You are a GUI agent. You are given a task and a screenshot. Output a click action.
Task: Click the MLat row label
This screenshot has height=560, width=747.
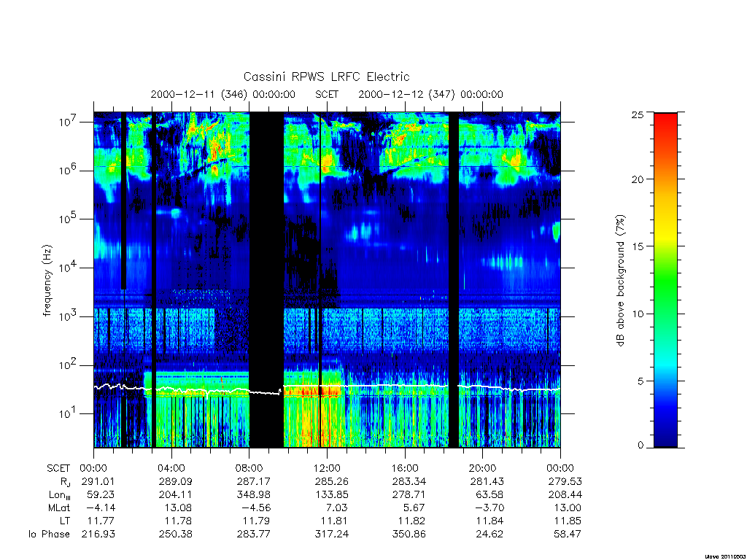point(58,508)
